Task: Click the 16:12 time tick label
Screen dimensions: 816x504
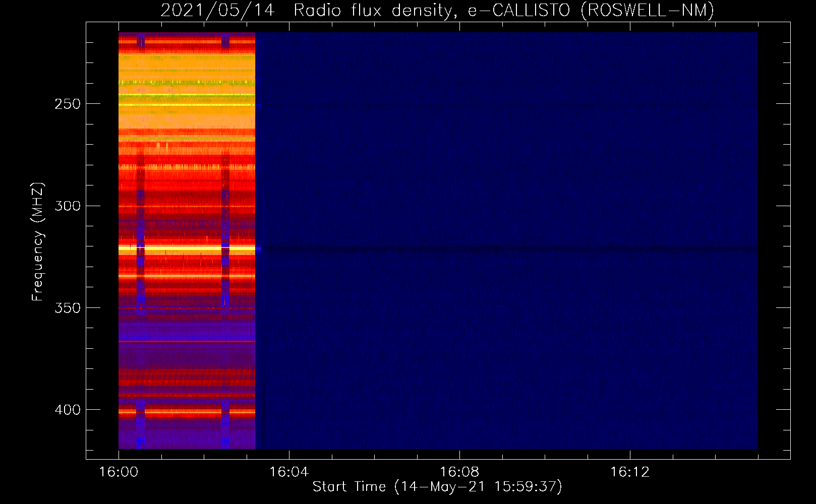Action: [630, 472]
